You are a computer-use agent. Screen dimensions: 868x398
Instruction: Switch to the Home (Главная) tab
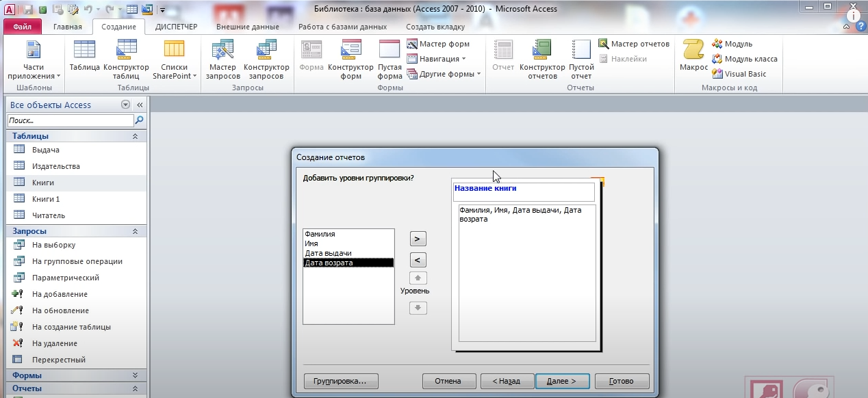pyautogui.click(x=68, y=27)
